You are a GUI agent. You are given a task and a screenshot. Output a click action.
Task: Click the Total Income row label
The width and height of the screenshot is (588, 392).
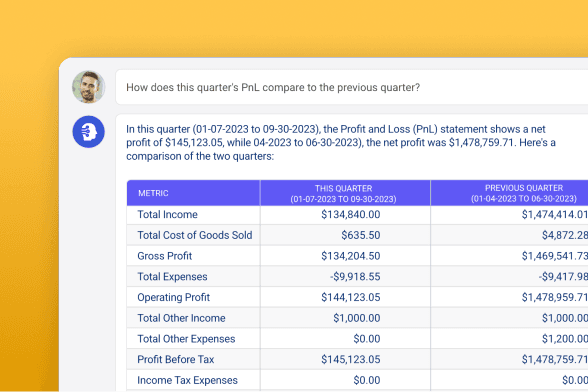167,215
